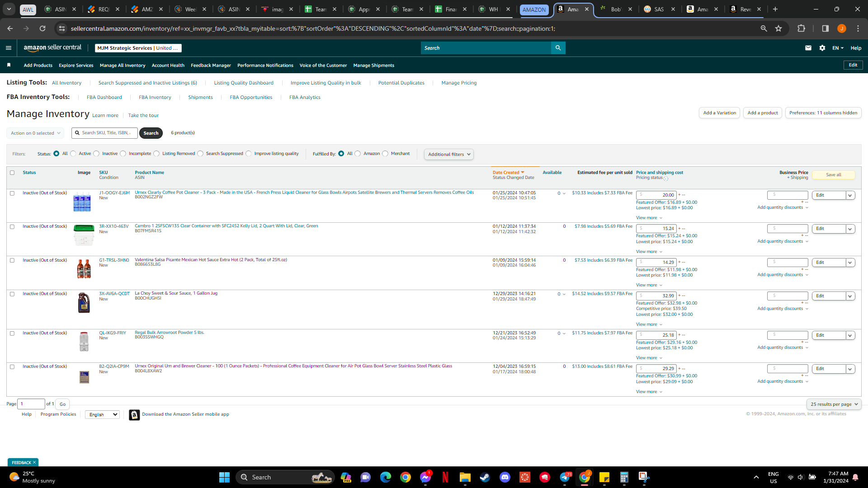Open the Chrome tab search dropdown
868x488 pixels.
click(9, 9)
